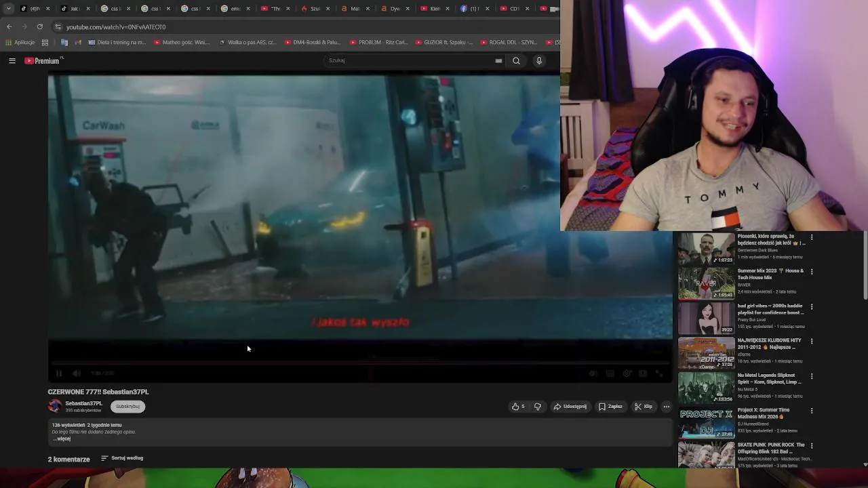
Task: Open 'Matheo gośc. Wini...' bookmark
Action: click(x=182, y=42)
